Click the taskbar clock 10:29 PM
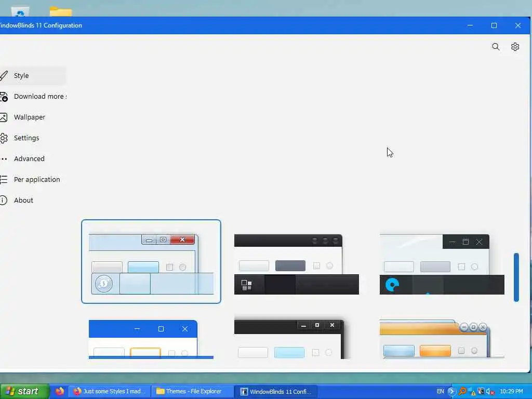Image resolution: width=532 pixels, height=399 pixels. pos(511,392)
